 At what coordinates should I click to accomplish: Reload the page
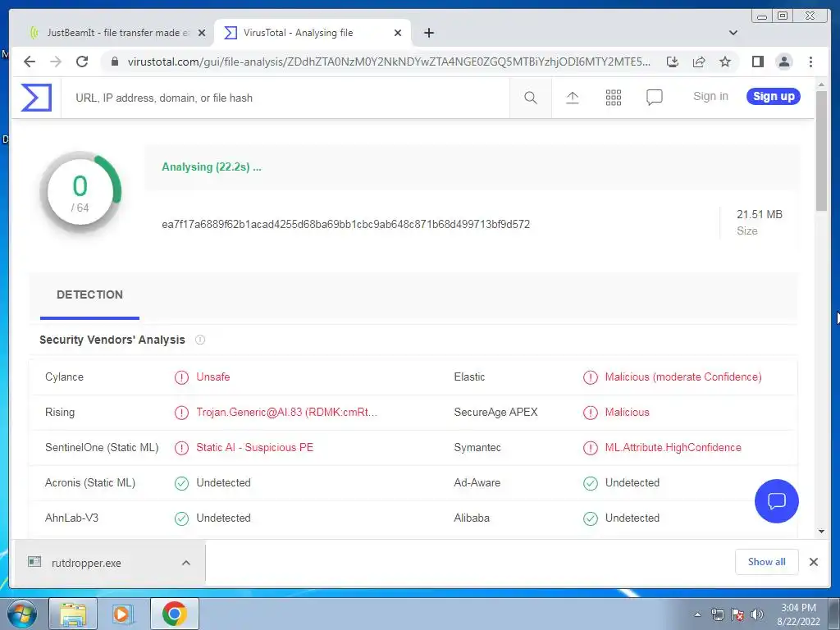coord(82,62)
